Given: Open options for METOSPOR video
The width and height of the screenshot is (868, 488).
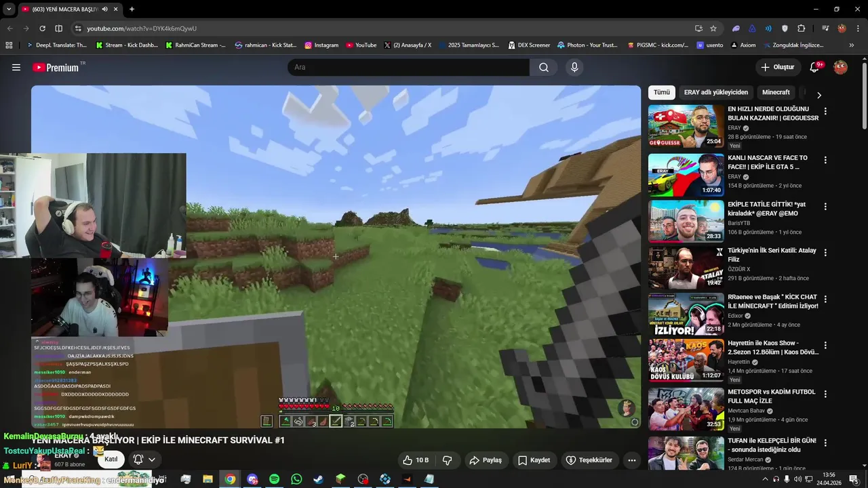Looking at the screenshot, I should [825, 394].
